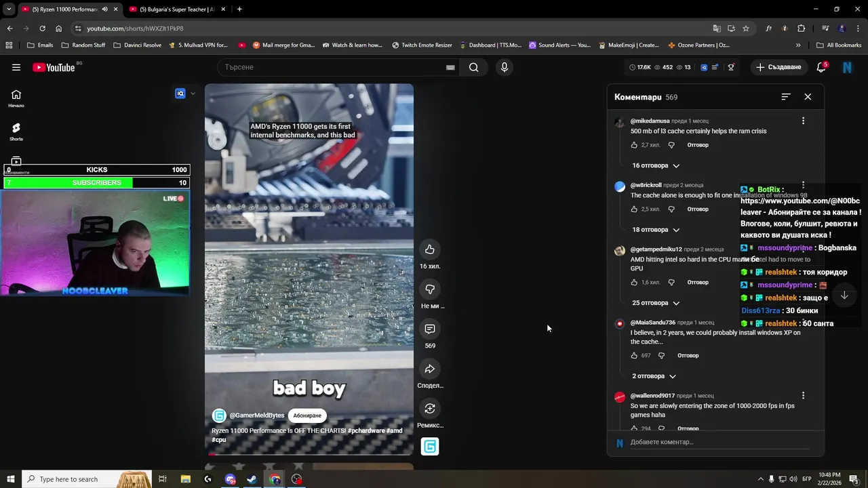Open Windows Start menu

[x=11, y=479]
